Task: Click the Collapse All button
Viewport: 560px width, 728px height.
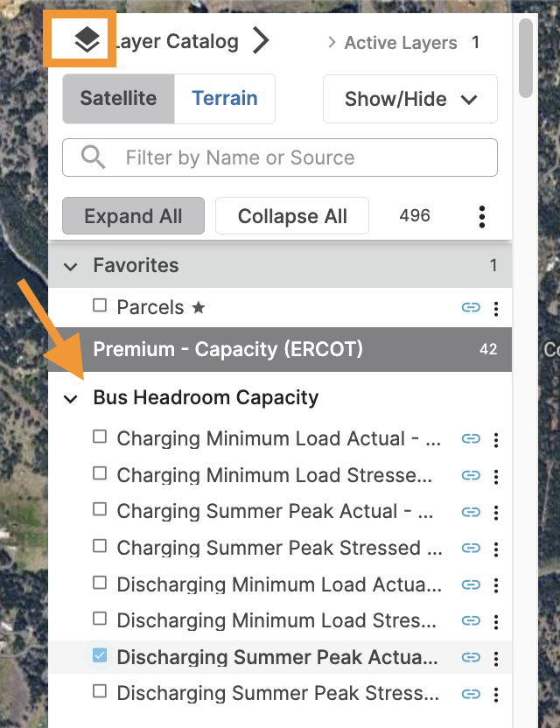Action: (x=291, y=216)
